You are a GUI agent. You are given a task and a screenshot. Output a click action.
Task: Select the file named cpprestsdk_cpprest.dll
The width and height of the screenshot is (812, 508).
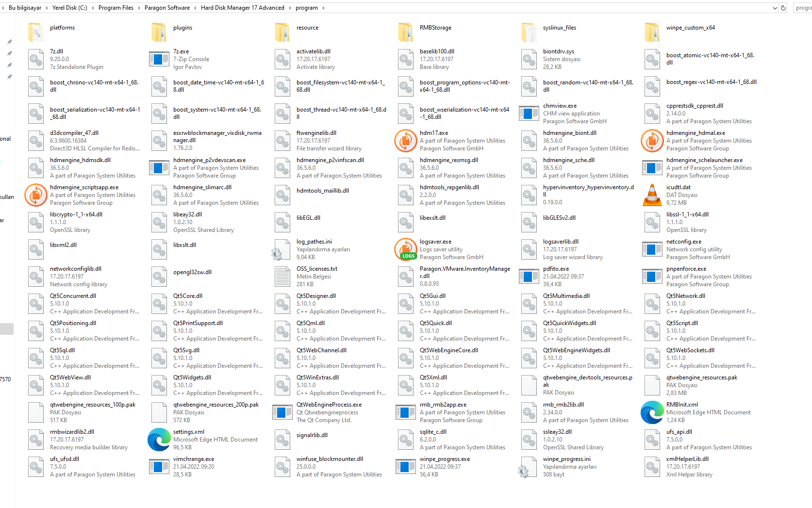pyautogui.click(x=695, y=106)
